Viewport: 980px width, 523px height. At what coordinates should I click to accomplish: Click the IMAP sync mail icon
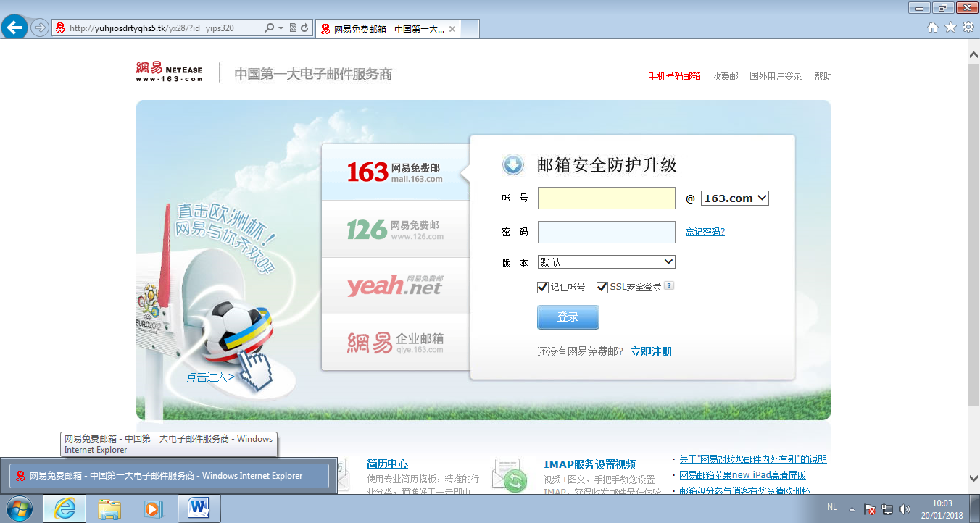point(510,475)
